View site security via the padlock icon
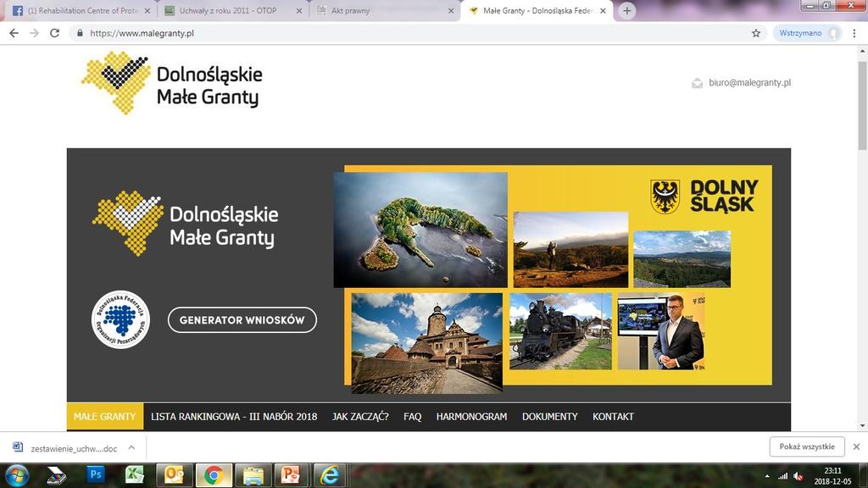This screenshot has height=488, width=868. 81,33
